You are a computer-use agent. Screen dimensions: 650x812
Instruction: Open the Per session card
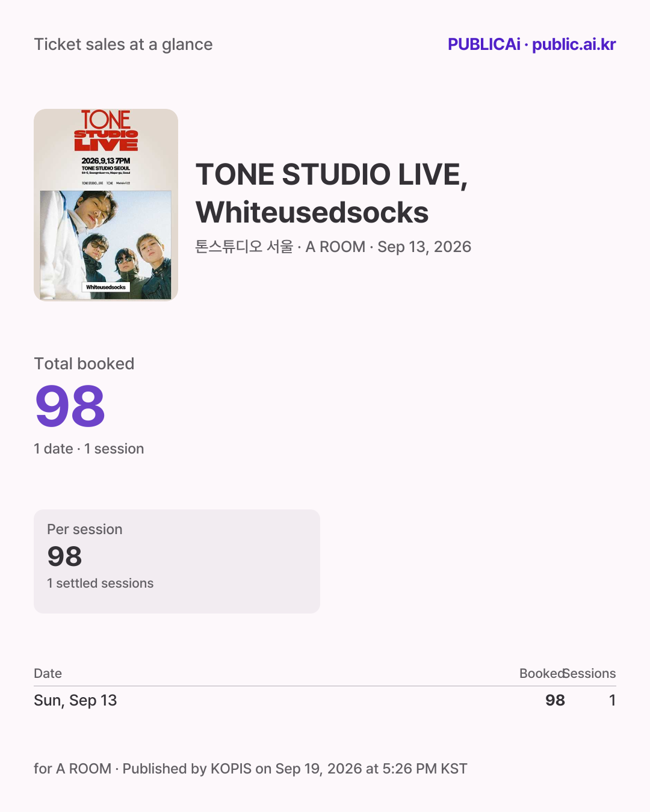pos(177,561)
